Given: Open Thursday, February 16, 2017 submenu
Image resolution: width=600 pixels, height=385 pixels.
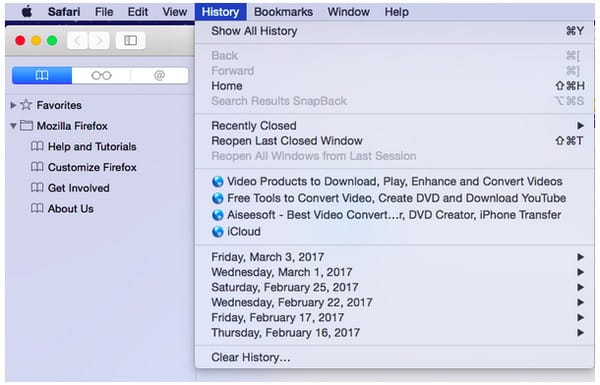Looking at the screenshot, I should pos(395,333).
